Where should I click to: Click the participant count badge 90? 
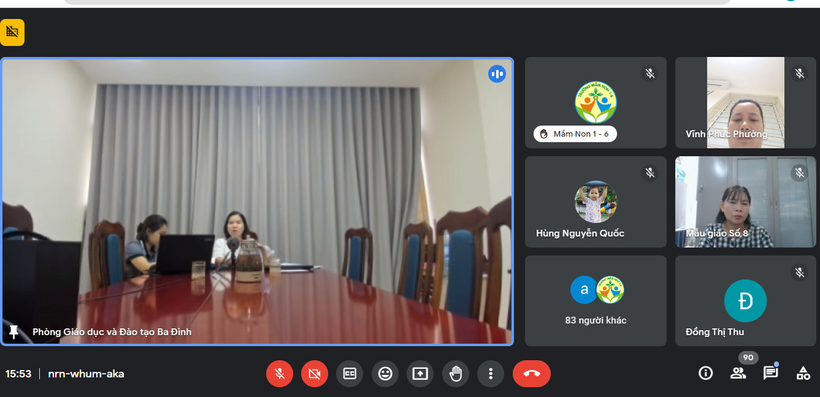click(x=748, y=358)
